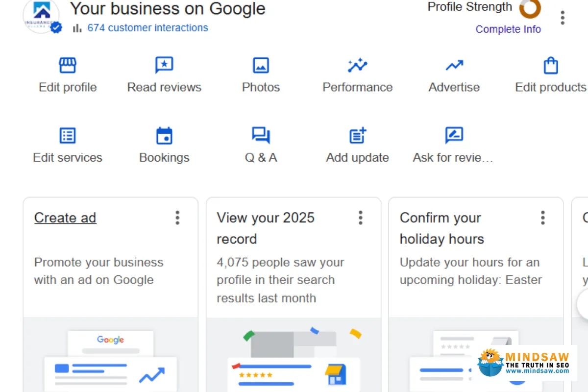This screenshot has width=588, height=392.
Task: Open the Photos section icon
Action: coord(260,65)
